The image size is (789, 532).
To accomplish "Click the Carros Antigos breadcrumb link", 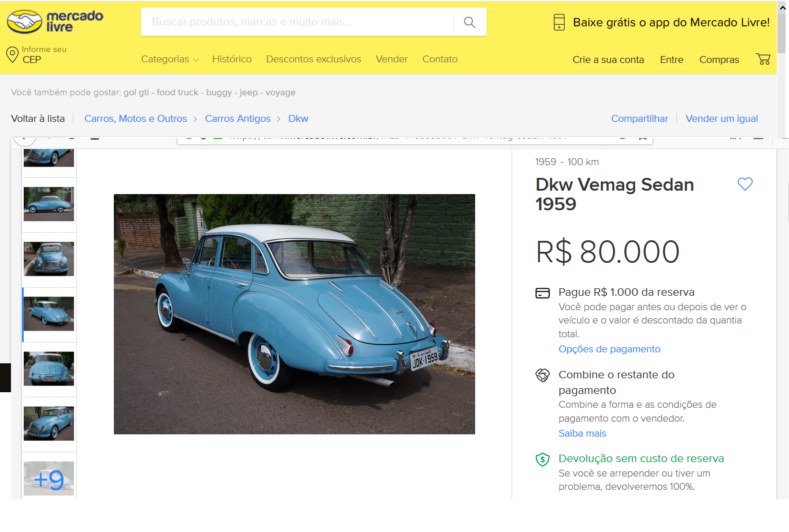I will point(238,118).
